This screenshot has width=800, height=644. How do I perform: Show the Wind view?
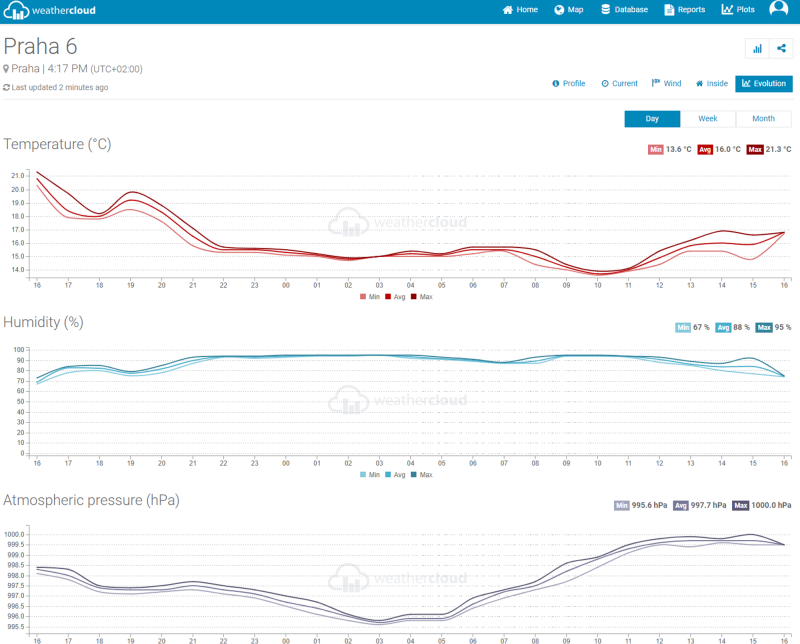(x=666, y=84)
